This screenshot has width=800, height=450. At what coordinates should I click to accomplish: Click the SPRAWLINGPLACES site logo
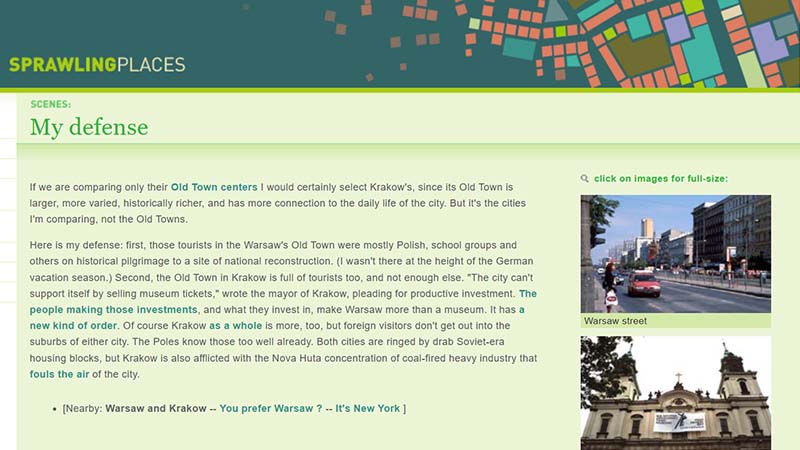pyautogui.click(x=97, y=65)
